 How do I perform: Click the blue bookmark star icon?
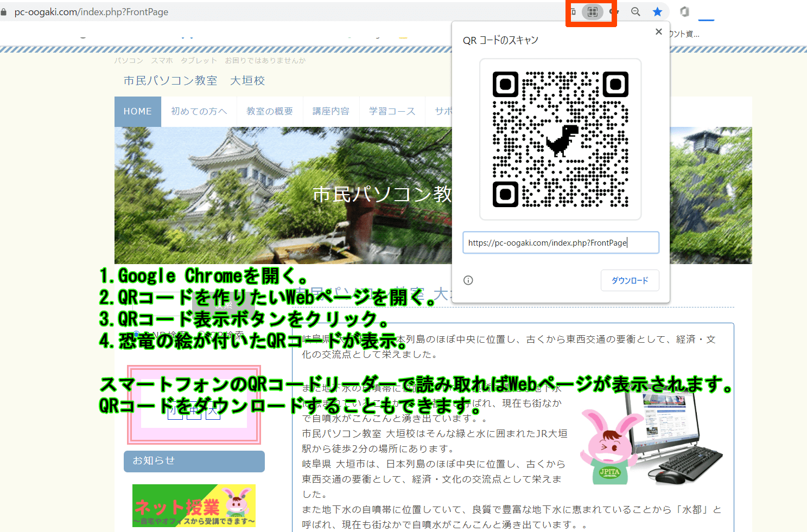[657, 12]
